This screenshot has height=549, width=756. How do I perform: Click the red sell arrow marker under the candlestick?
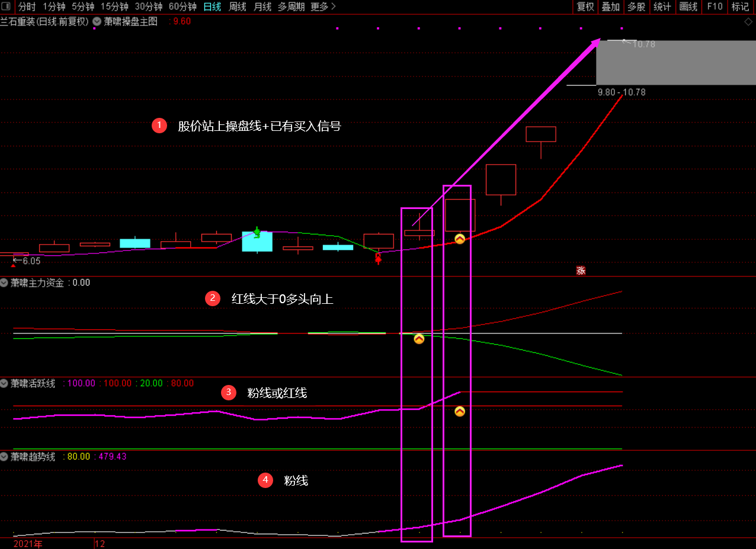coord(378,259)
